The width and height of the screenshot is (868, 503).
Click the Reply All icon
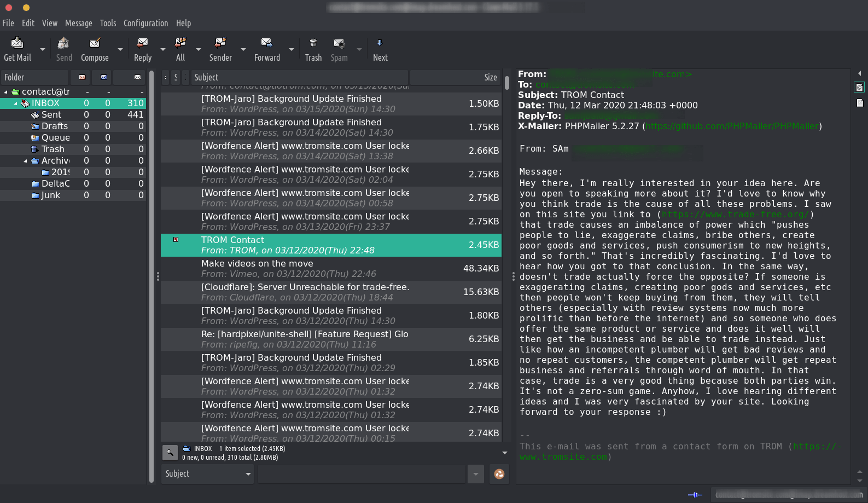[x=180, y=43]
